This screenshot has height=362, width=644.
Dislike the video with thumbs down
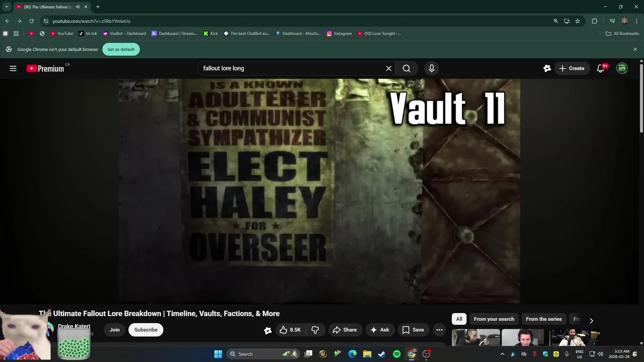click(x=315, y=330)
